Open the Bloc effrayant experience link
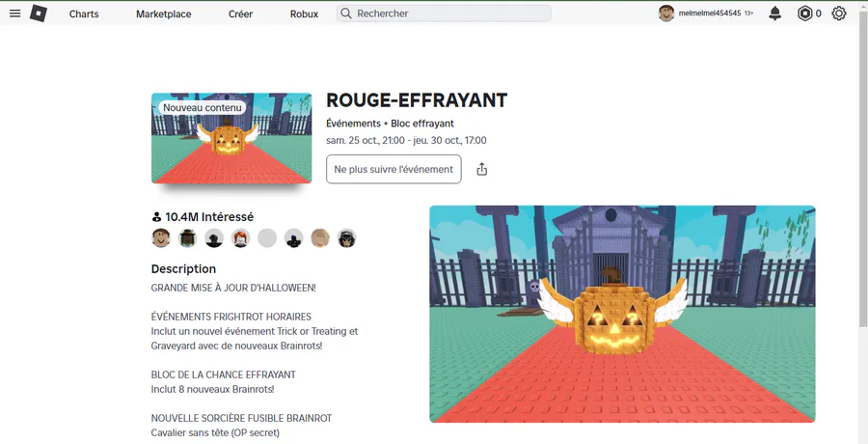This screenshot has width=868, height=444. 422,124
